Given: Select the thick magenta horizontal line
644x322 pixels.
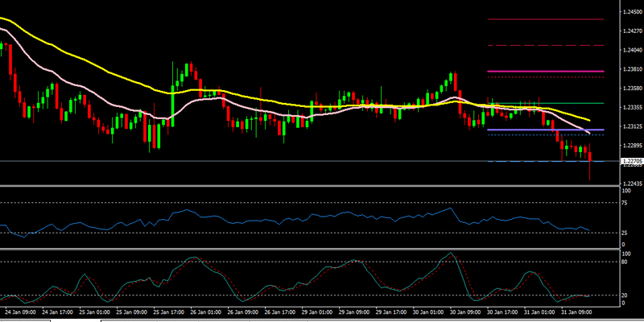Looking at the screenshot, I should pos(546,72).
